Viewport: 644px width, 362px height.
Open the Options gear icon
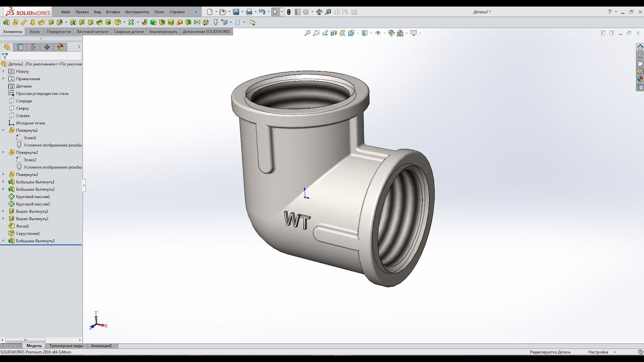coord(305,12)
